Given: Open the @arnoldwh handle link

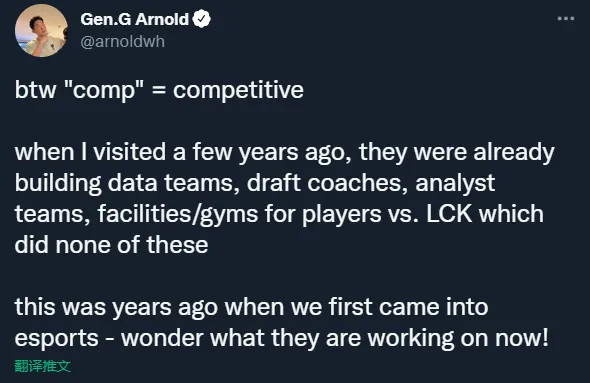Looking at the screenshot, I should click(x=123, y=41).
